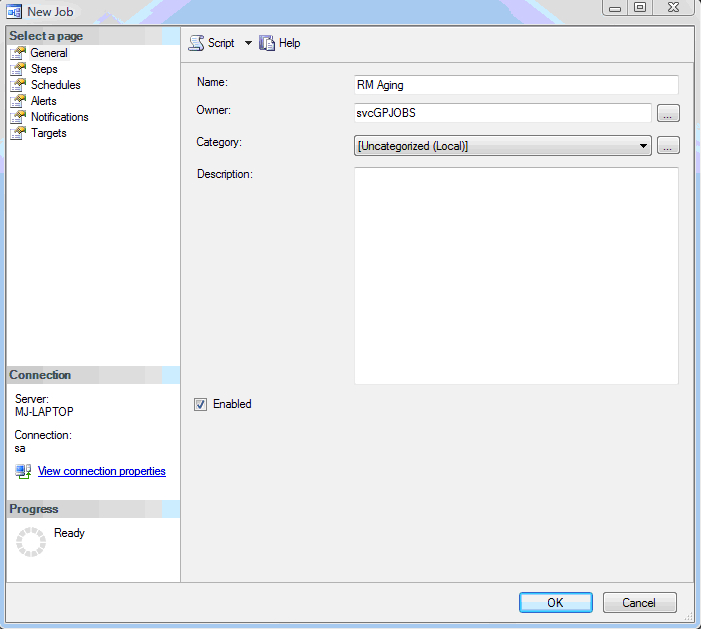Open category manager ellipsis button
701x629 pixels.
click(x=668, y=145)
